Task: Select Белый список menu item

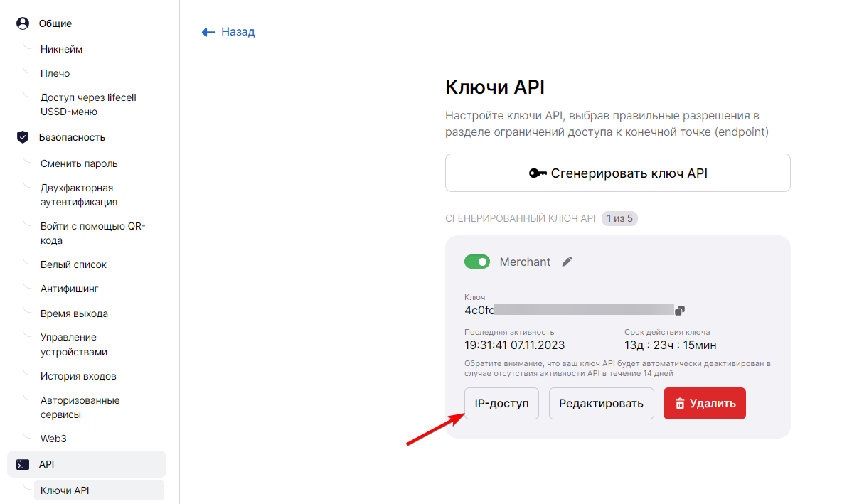Action: coord(73,264)
